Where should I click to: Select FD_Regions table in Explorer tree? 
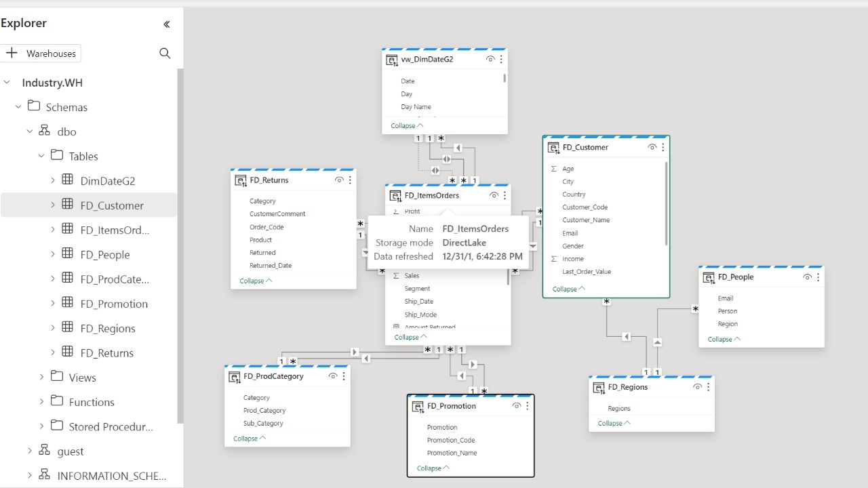coord(108,328)
